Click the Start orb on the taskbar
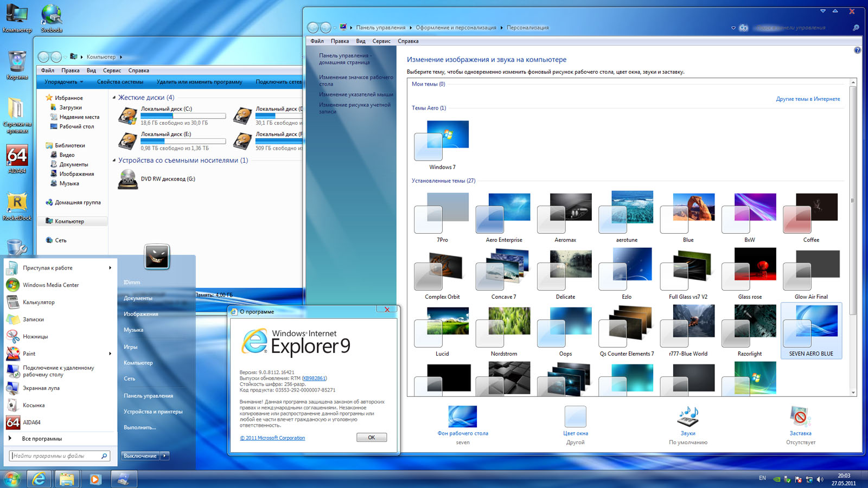This screenshot has width=868, height=488. tap(12, 479)
